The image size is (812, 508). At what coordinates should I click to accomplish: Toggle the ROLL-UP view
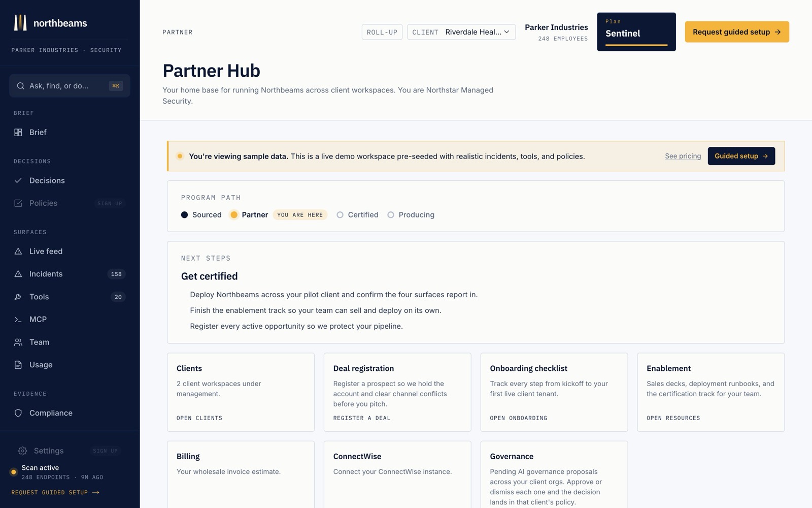382,32
